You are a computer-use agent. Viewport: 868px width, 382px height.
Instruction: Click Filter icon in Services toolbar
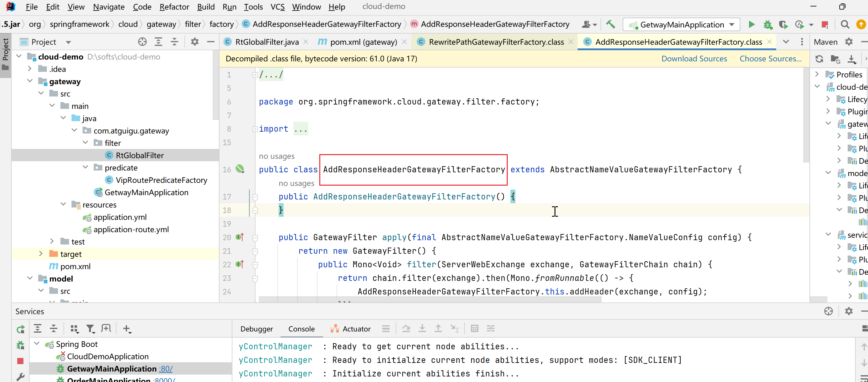(90, 328)
